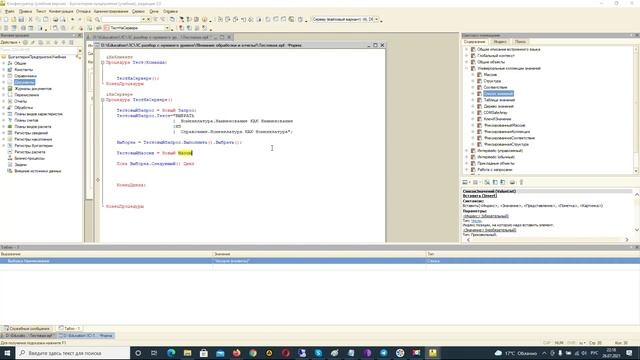
Task: Click the Windows taskbar search box
Action: pyautogui.click(x=73, y=353)
